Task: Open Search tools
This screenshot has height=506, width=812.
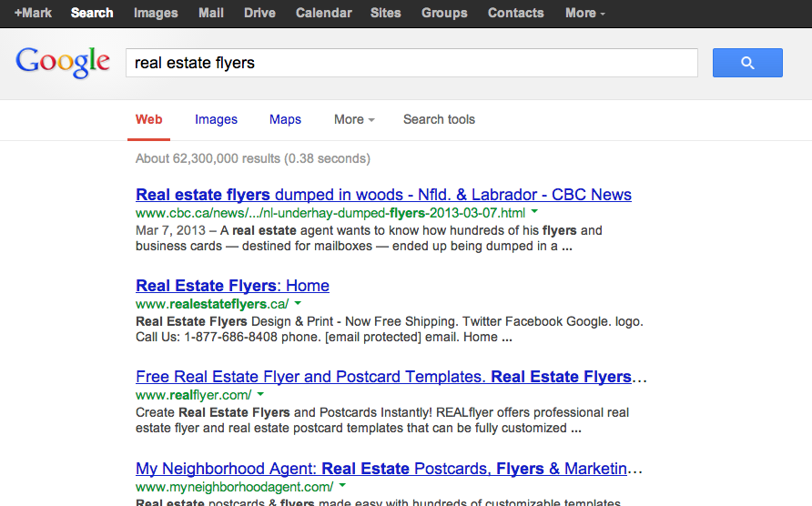Action: pos(439,119)
